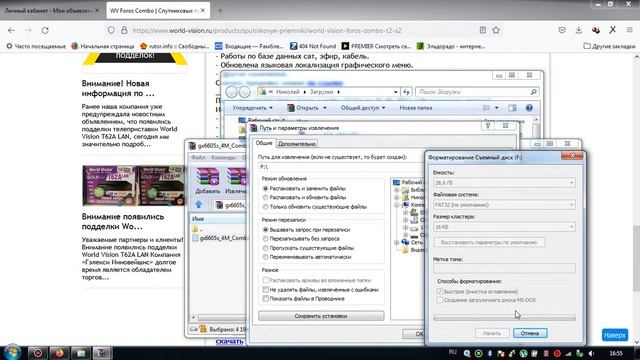640x360 pixels.
Task: Select Пропускать существующие файлы option
Action: (x=265, y=248)
